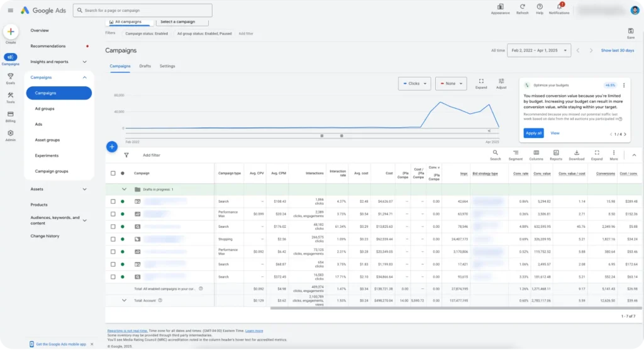Click the Refresh icon in top bar
644x350 pixels.
click(x=522, y=7)
